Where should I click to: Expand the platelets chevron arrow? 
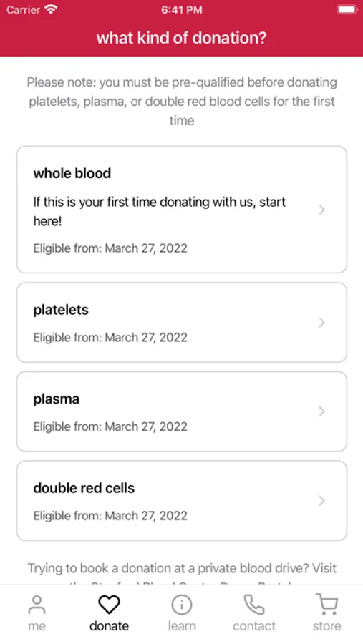[321, 323]
